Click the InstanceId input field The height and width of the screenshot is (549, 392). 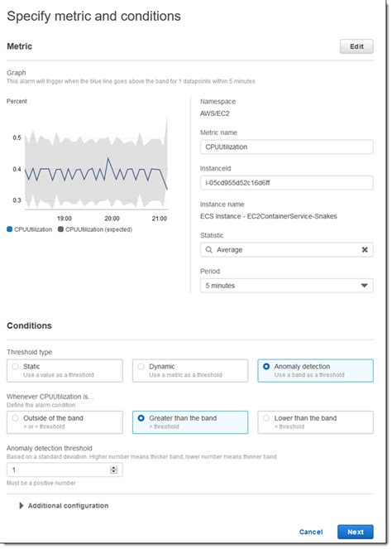click(286, 183)
